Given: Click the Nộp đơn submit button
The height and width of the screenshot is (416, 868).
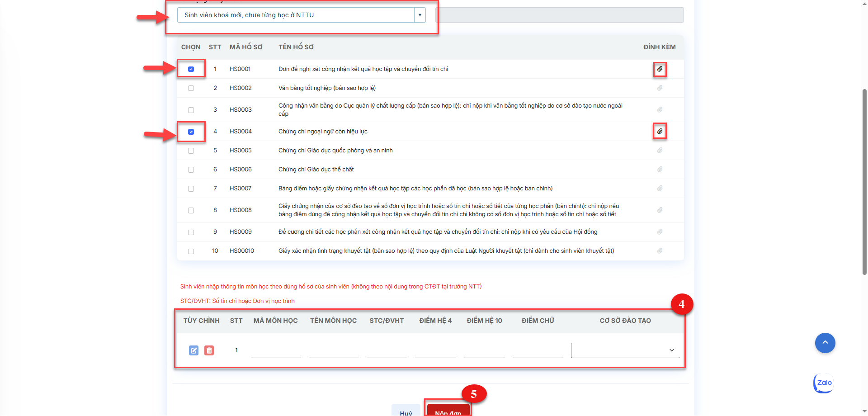Looking at the screenshot, I should click(448, 411).
